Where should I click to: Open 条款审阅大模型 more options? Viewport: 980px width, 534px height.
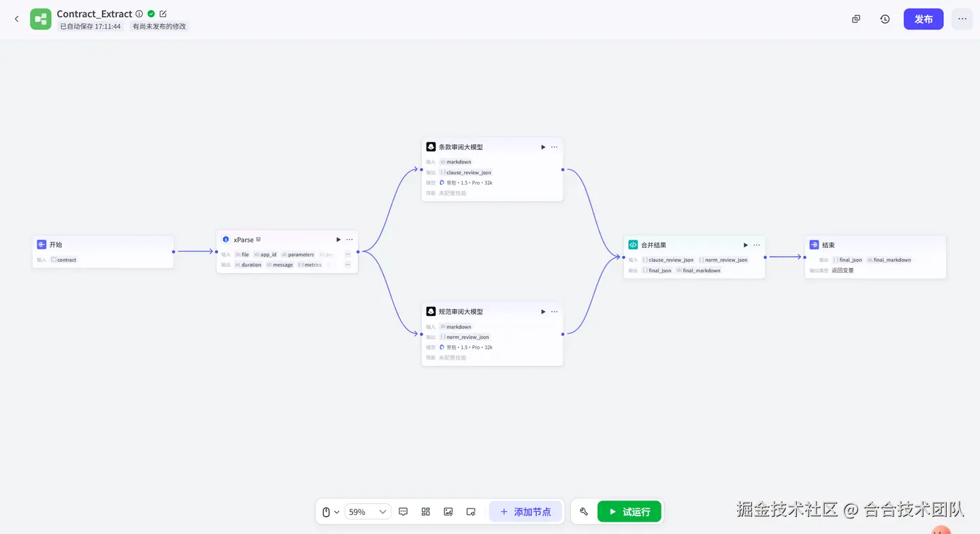pos(554,147)
